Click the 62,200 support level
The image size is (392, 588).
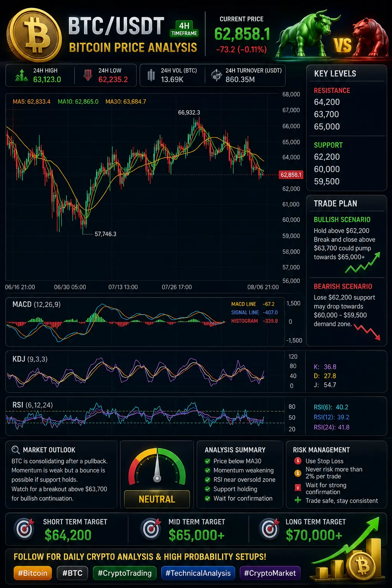(x=327, y=157)
